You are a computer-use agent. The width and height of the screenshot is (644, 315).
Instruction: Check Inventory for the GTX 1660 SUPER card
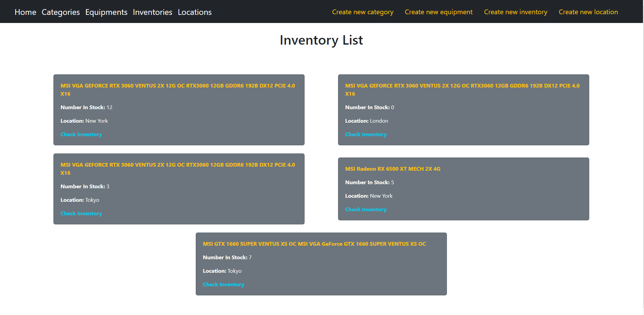click(x=223, y=284)
